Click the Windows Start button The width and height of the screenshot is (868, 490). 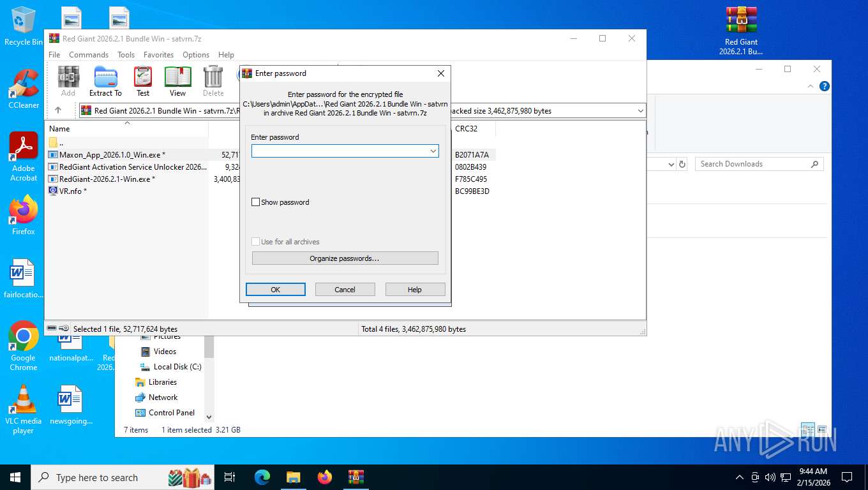(15, 477)
